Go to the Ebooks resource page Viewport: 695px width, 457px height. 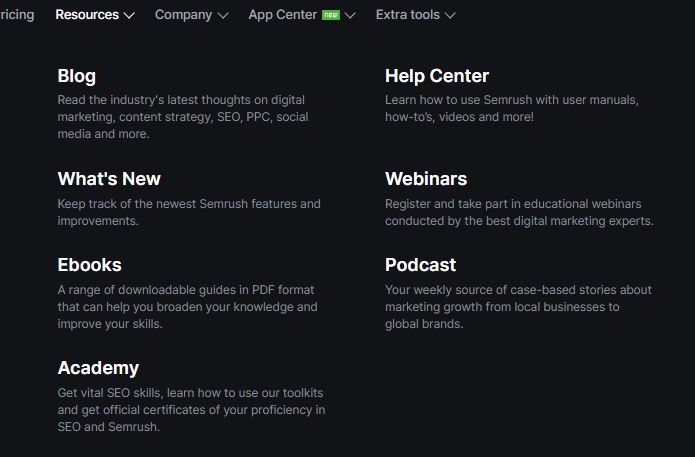click(x=90, y=265)
